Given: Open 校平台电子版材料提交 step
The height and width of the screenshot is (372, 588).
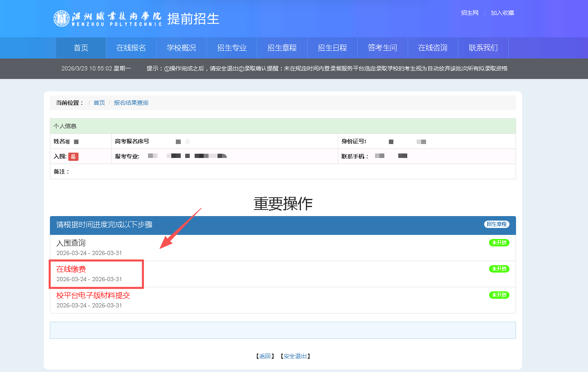Looking at the screenshot, I should (x=93, y=295).
